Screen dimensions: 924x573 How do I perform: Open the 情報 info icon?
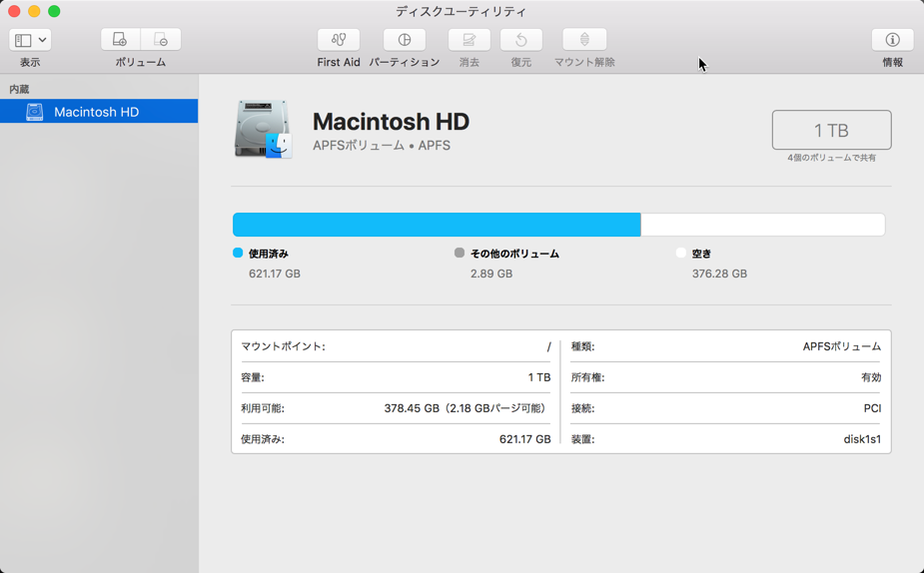(892, 40)
